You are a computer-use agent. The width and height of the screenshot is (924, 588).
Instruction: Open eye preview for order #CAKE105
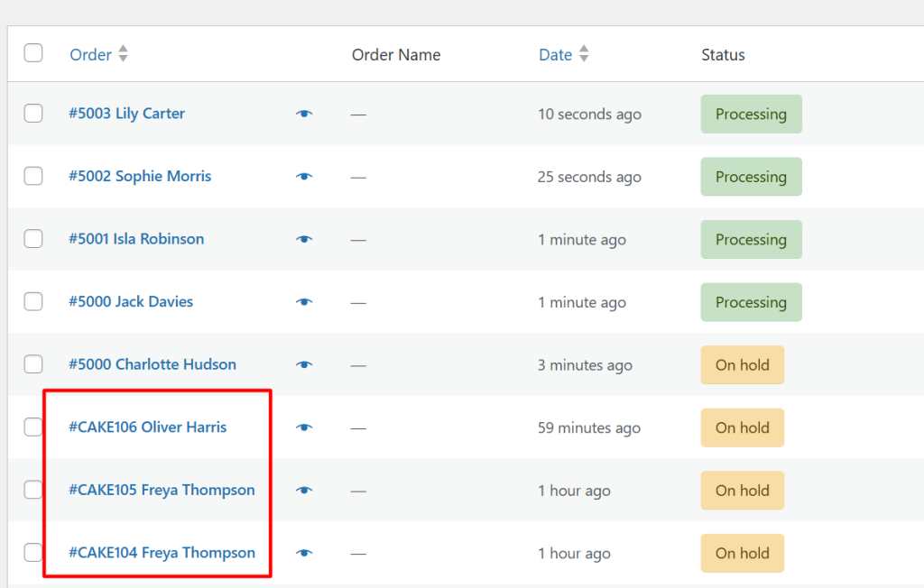tap(304, 490)
